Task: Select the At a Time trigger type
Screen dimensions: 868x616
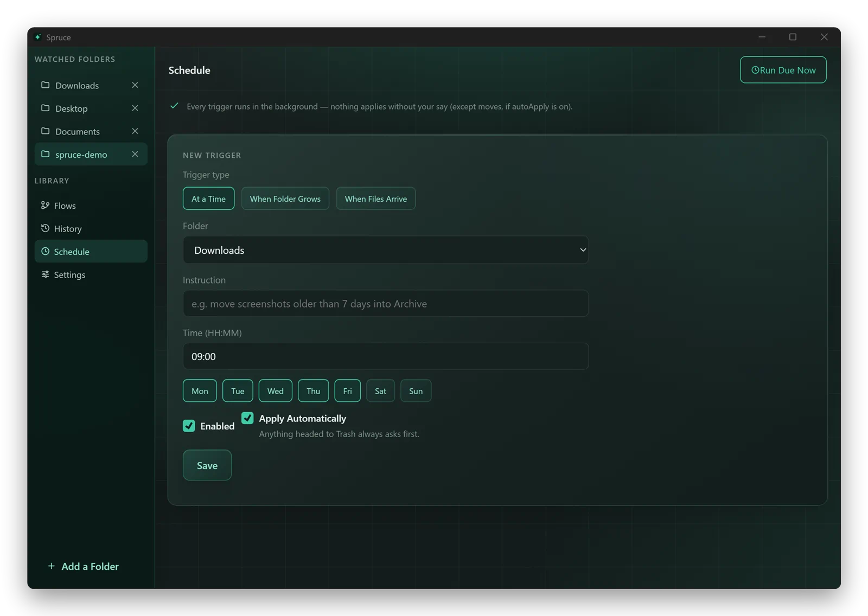Action: [208, 198]
